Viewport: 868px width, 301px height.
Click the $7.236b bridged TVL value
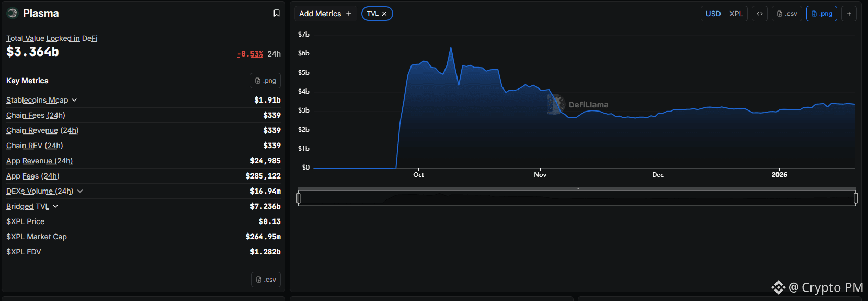265,206
